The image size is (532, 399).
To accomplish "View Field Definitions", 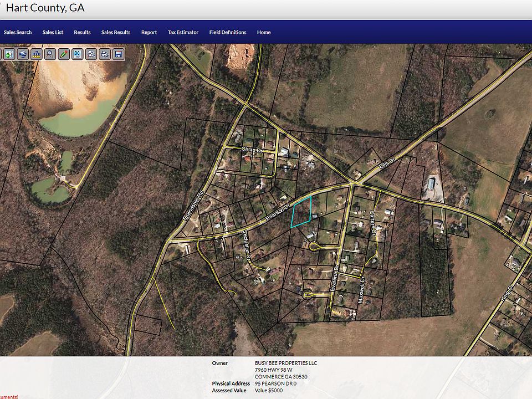I will tap(227, 32).
